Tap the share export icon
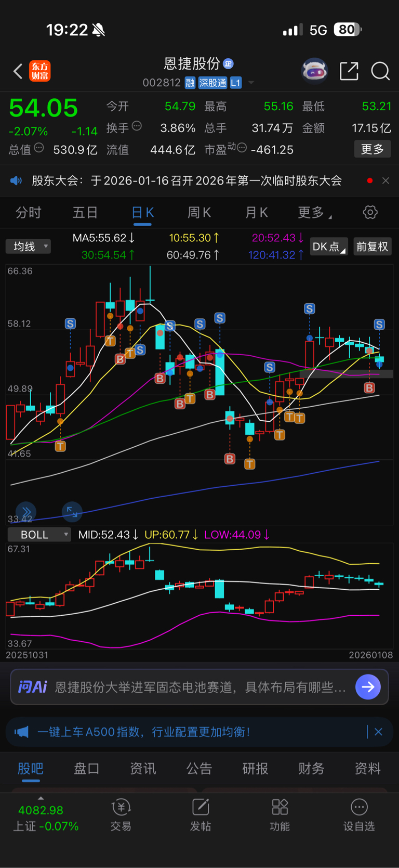 [349, 71]
